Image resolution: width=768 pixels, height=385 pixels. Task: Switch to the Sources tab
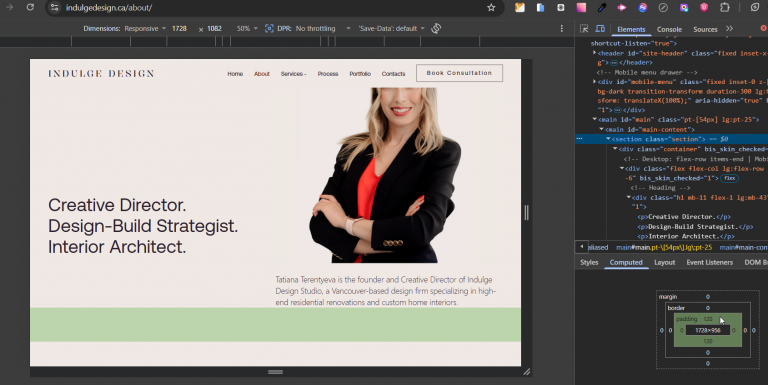tap(705, 29)
